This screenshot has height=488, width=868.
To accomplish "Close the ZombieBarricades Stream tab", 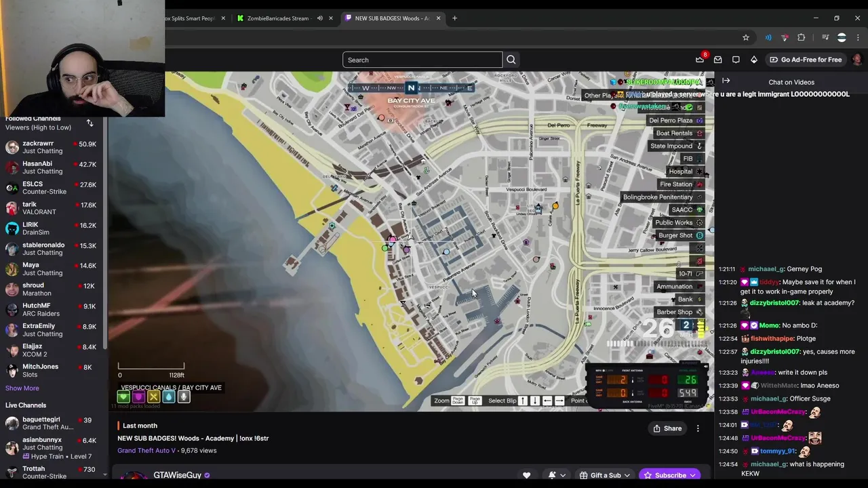I will coord(331,18).
